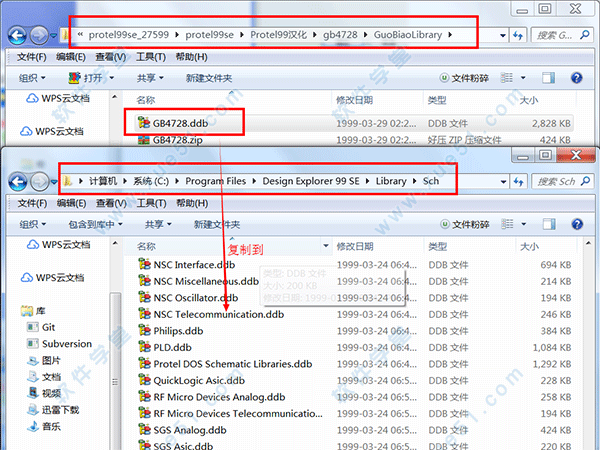600x450 pixels.
Task: Open 文件(F) menu in GuoBiaoLibrary window
Action: point(32,57)
